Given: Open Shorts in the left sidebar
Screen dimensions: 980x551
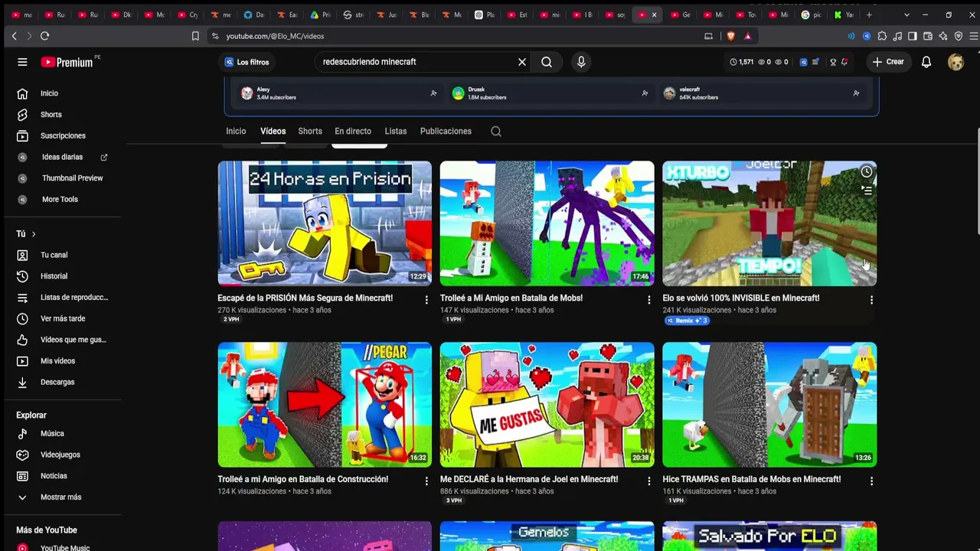Looking at the screenshot, I should point(62,115).
